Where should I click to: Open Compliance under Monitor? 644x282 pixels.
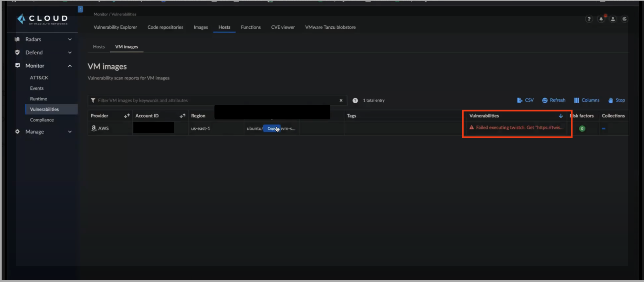[42, 120]
